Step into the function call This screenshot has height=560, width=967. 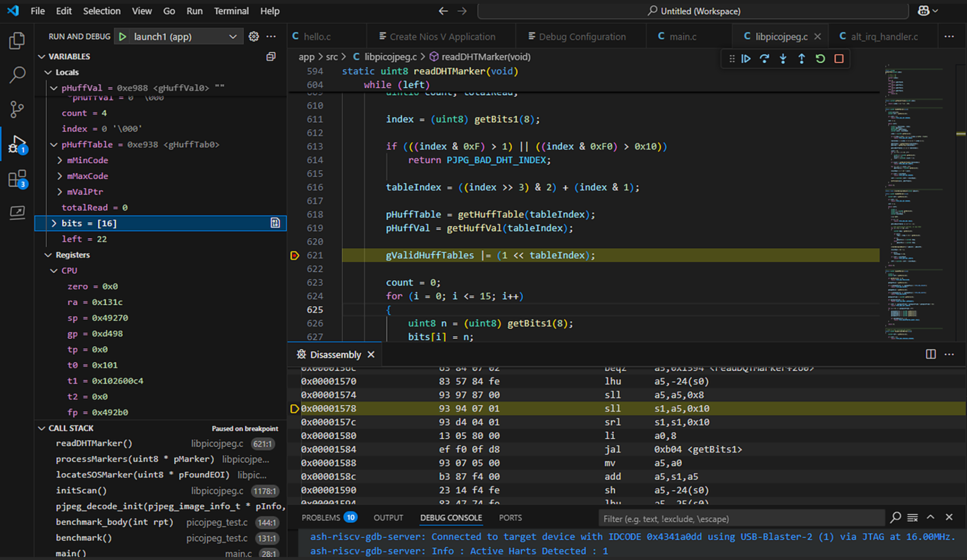783,59
